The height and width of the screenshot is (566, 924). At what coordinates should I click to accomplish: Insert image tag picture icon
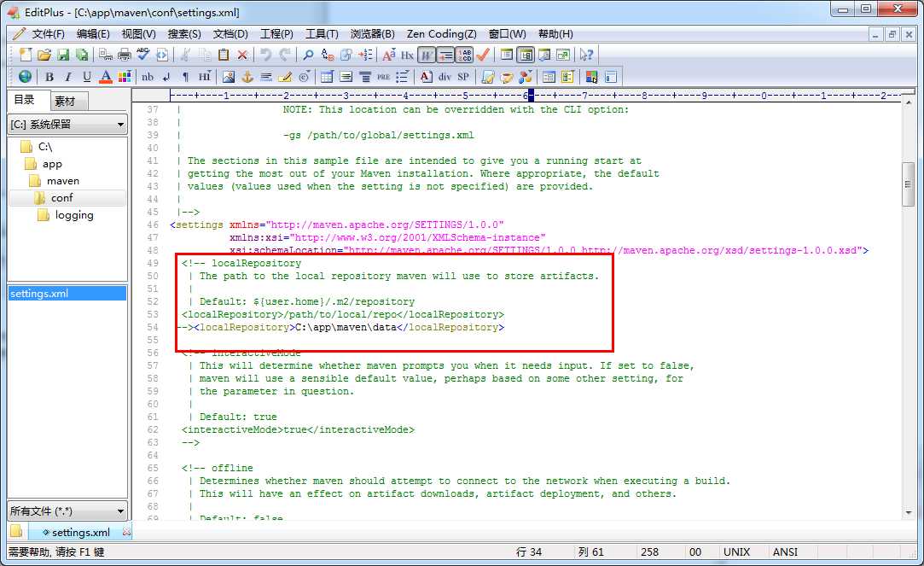[229, 77]
